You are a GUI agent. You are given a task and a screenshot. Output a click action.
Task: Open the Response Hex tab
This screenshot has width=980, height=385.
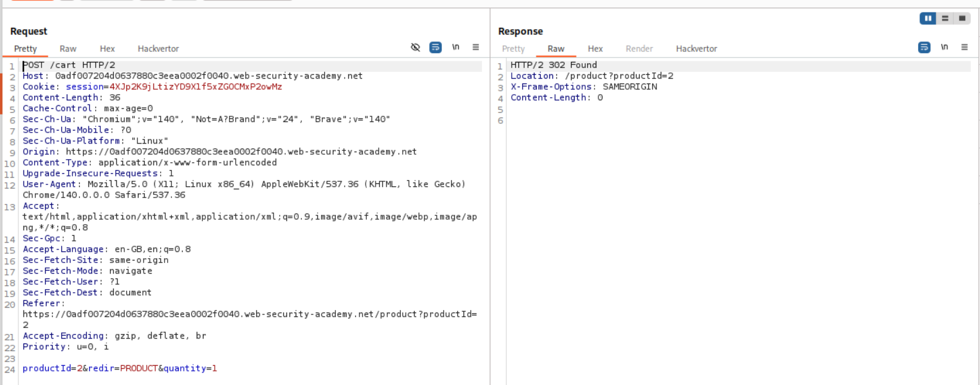pos(595,49)
